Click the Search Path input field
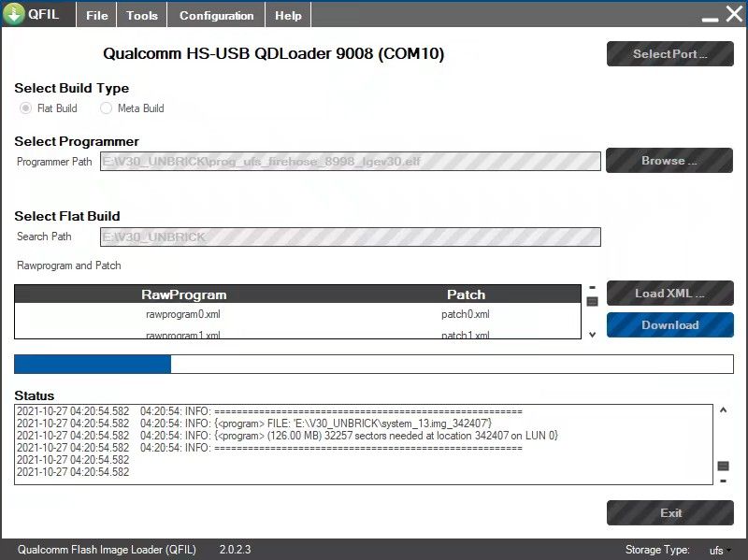748x560 pixels. pos(350,237)
